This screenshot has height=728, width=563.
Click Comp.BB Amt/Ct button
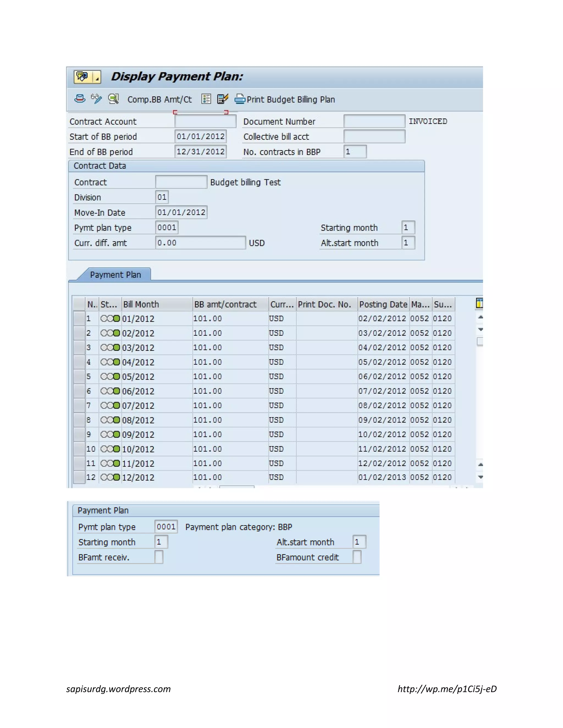tap(159, 99)
